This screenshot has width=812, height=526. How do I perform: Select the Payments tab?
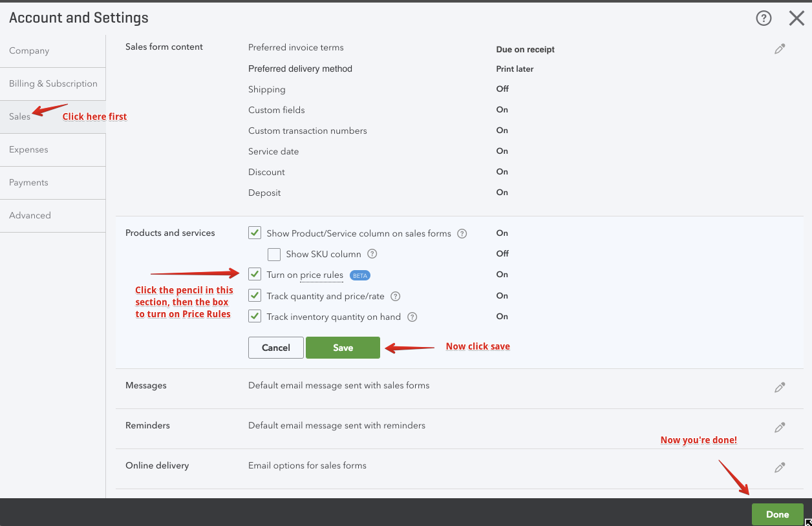pyautogui.click(x=28, y=182)
